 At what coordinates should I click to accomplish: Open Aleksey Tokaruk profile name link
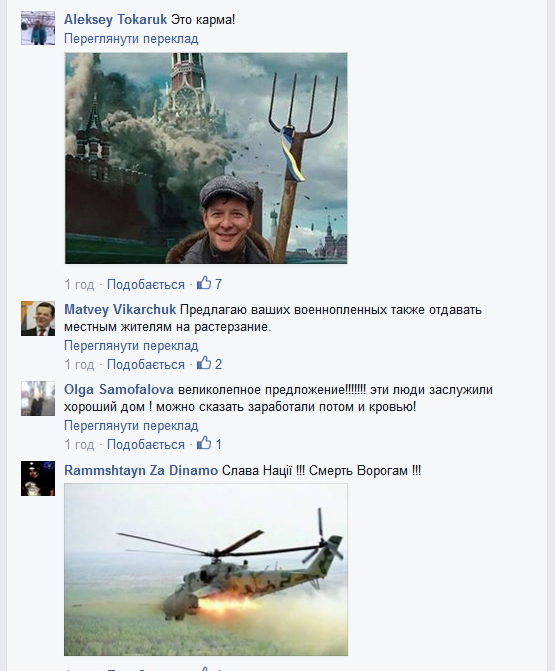pos(115,20)
